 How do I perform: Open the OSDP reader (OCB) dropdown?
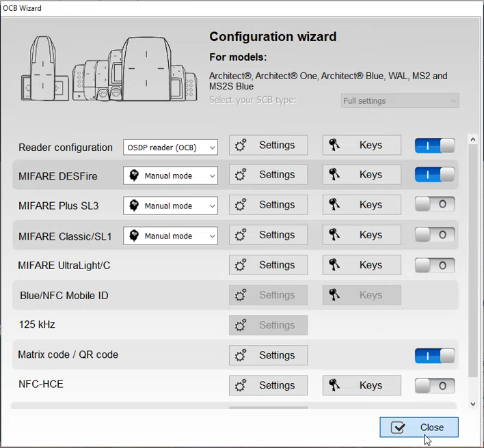(170, 148)
